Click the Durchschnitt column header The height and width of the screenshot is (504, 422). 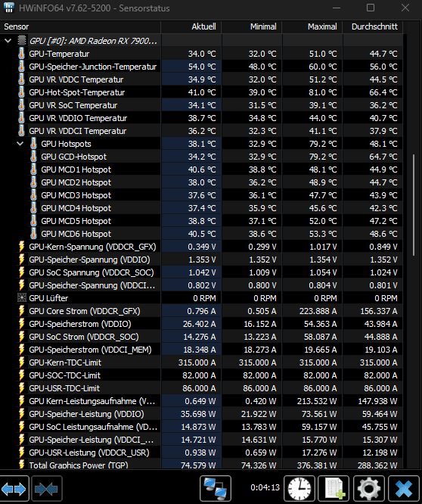pos(373,26)
